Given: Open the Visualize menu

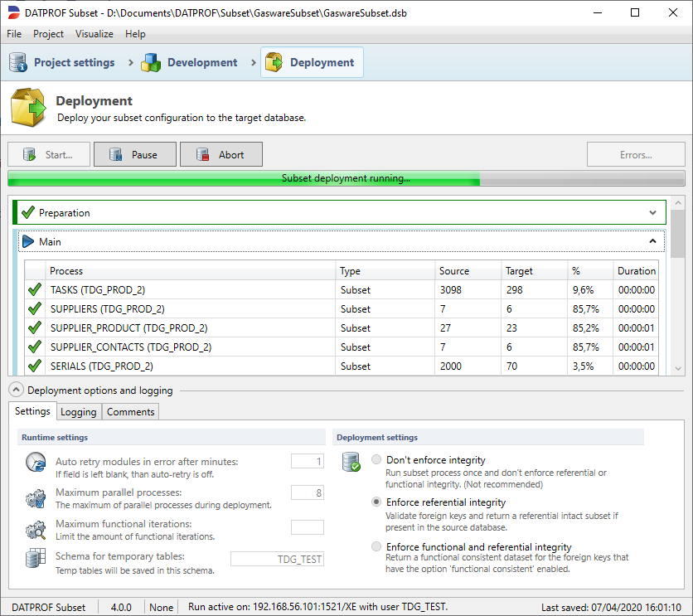Looking at the screenshot, I should (x=94, y=34).
